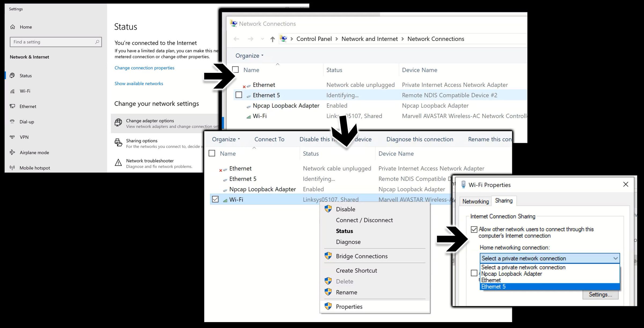Image resolution: width=644 pixels, height=328 pixels.
Task: Select Properties from the context menu
Action: pyautogui.click(x=349, y=307)
